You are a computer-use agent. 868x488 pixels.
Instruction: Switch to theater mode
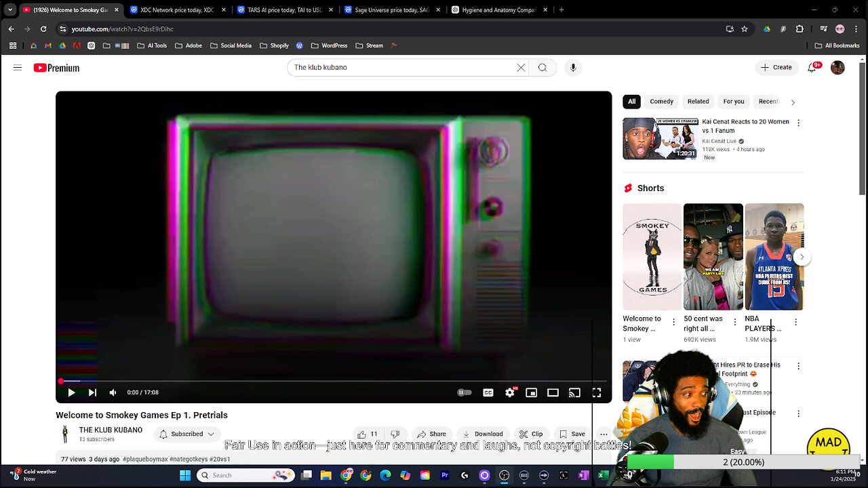coord(553,392)
